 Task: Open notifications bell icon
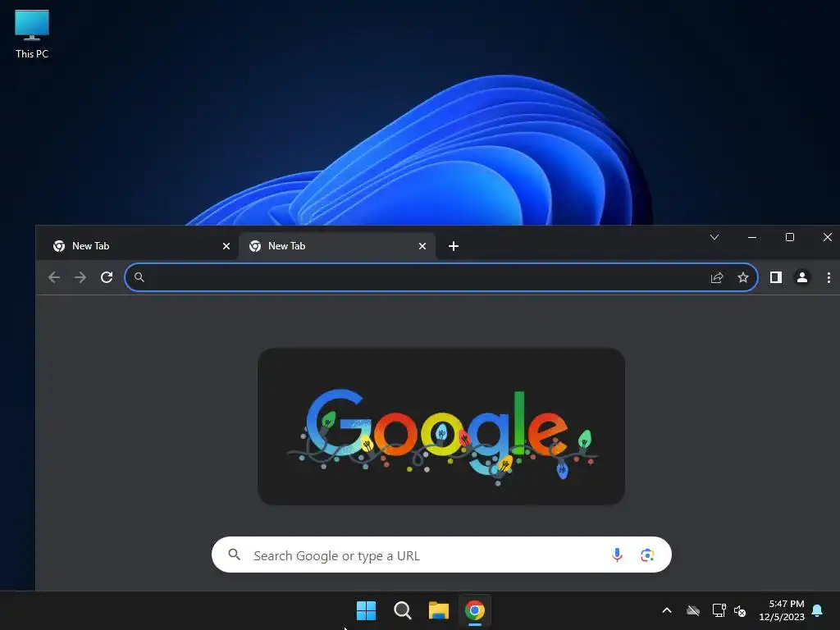817,610
